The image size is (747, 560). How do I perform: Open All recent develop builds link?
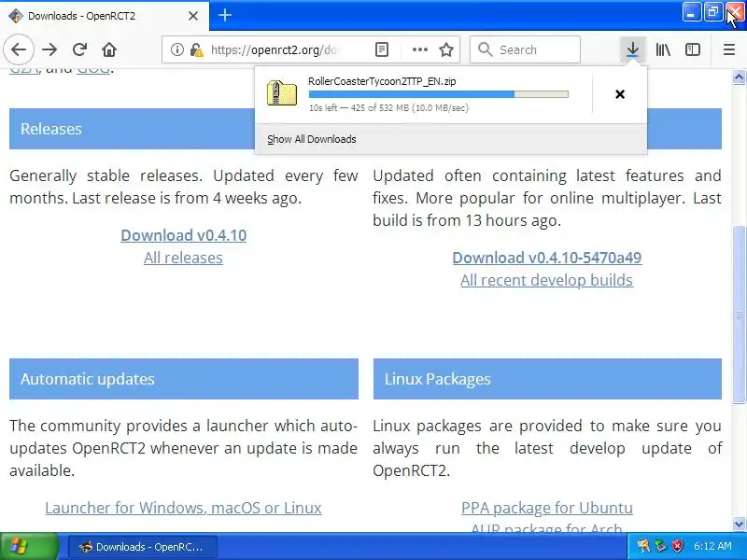click(x=547, y=280)
